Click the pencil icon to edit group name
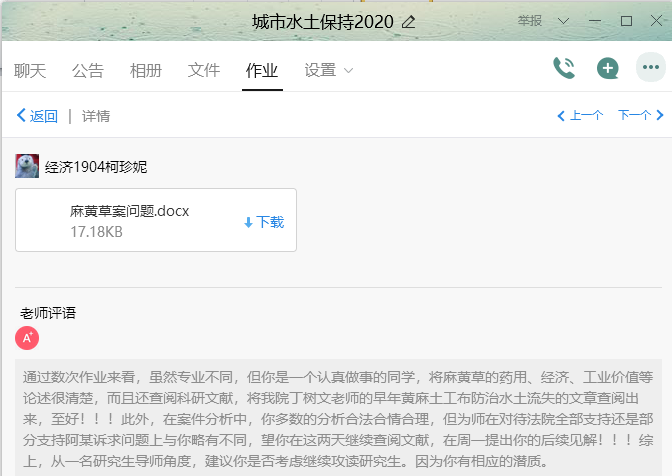Viewport: 672px width, 476px height. 408,21
